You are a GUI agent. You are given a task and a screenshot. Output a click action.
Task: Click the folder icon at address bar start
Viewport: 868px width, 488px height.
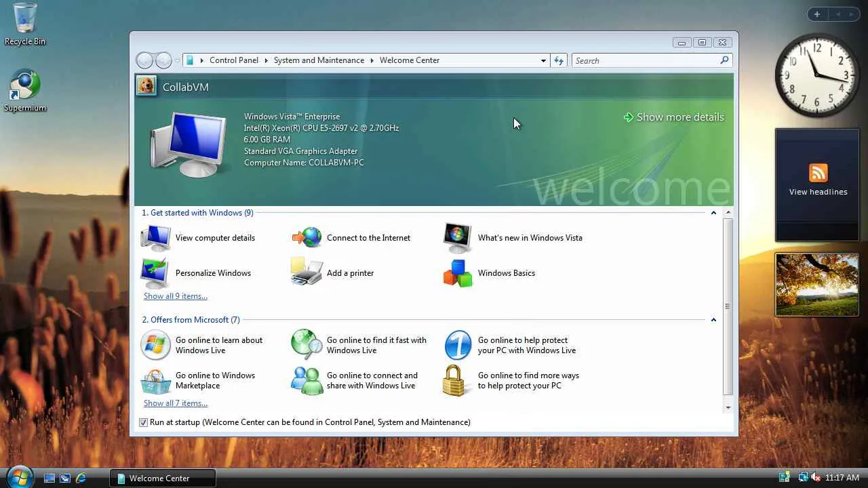click(191, 60)
